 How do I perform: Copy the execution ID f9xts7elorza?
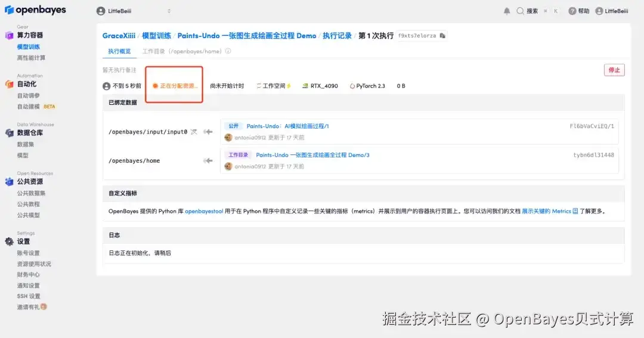point(442,36)
